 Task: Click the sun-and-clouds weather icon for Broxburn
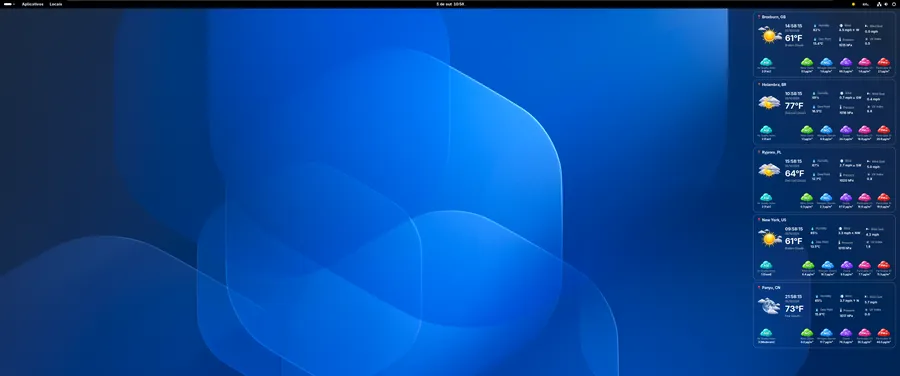(770, 35)
